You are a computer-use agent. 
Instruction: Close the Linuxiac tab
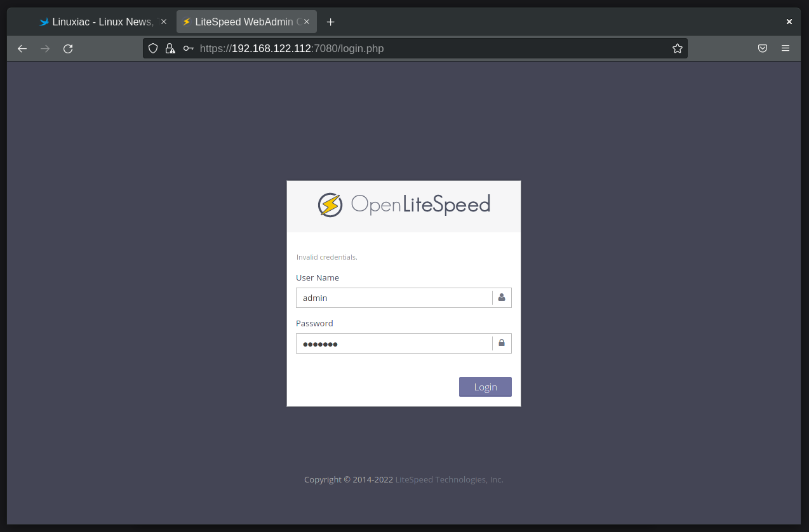coord(164,22)
